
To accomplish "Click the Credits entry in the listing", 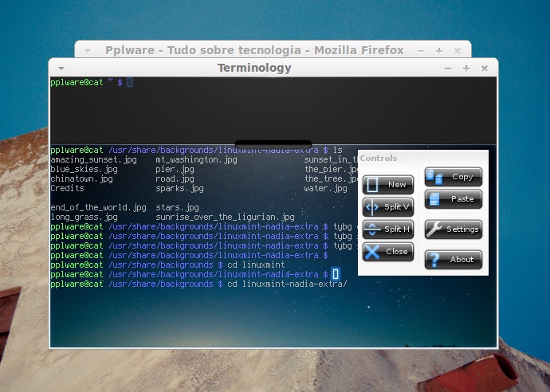I will [x=67, y=188].
